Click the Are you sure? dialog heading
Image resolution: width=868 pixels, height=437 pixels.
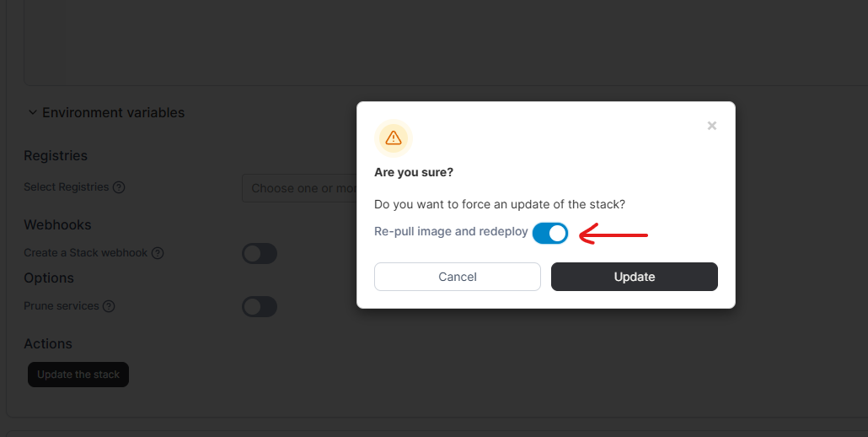(414, 172)
